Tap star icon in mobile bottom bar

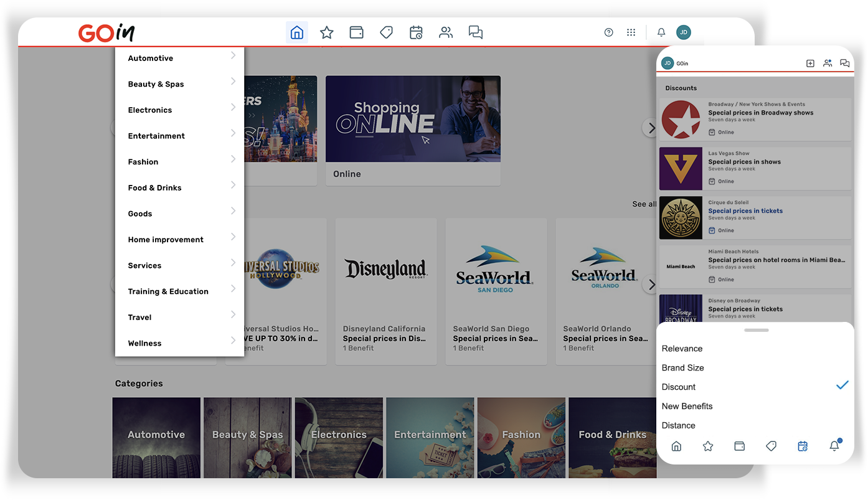(x=708, y=446)
